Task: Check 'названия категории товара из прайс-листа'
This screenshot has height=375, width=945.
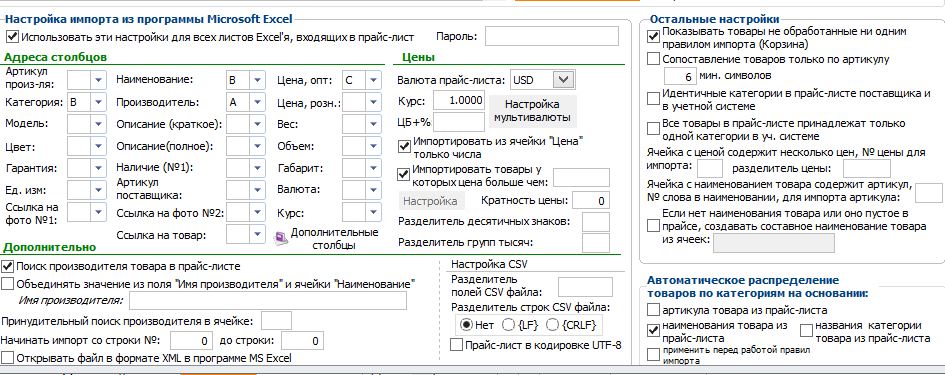Action: [806, 330]
